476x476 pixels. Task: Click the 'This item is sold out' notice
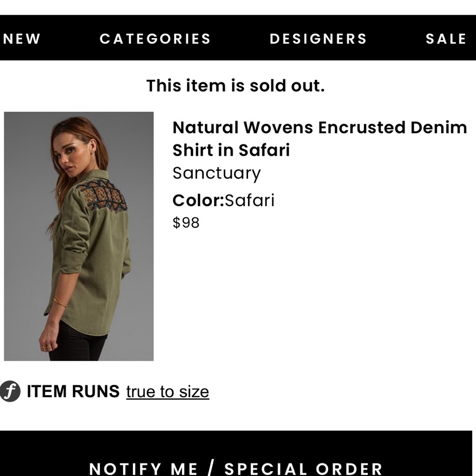pyautogui.click(x=236, y=86)
